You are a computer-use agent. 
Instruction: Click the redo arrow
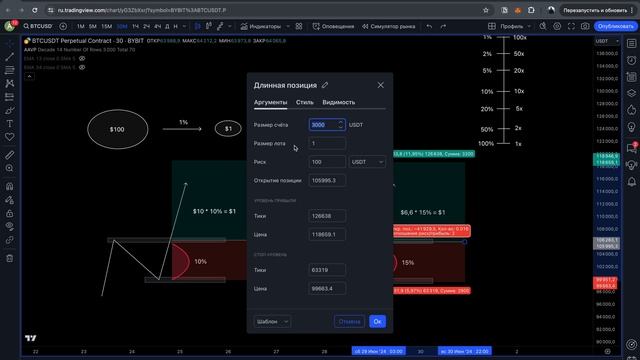(x=443, y=26)
